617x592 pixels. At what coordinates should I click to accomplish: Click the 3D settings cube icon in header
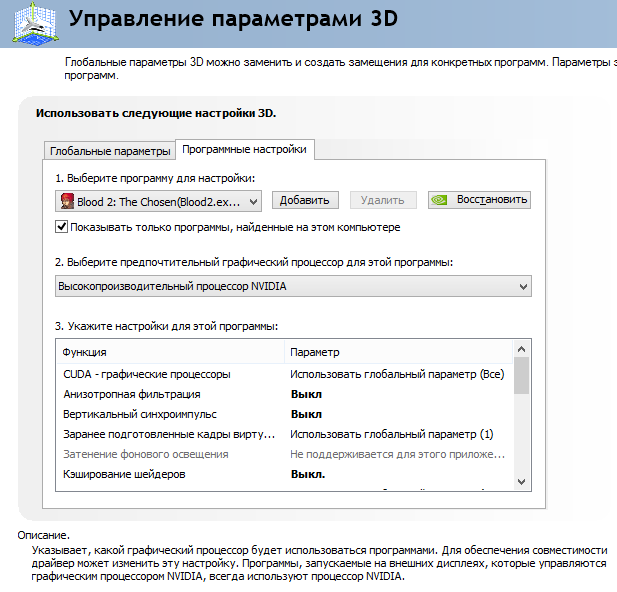[x=35, y=23]
